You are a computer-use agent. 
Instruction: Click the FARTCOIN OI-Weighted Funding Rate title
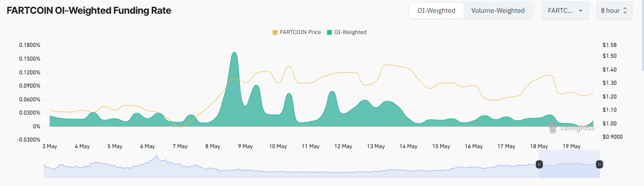(x=89, y=10)
